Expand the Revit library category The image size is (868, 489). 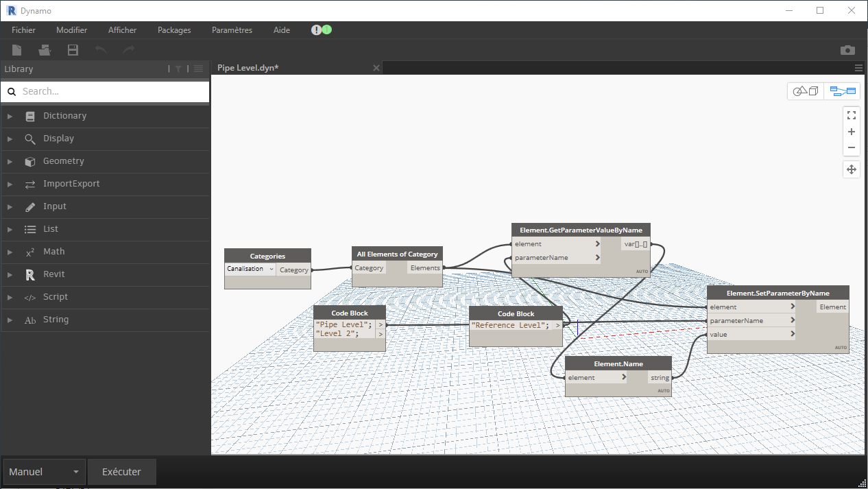pyautogui.click(x=10, y=274)
